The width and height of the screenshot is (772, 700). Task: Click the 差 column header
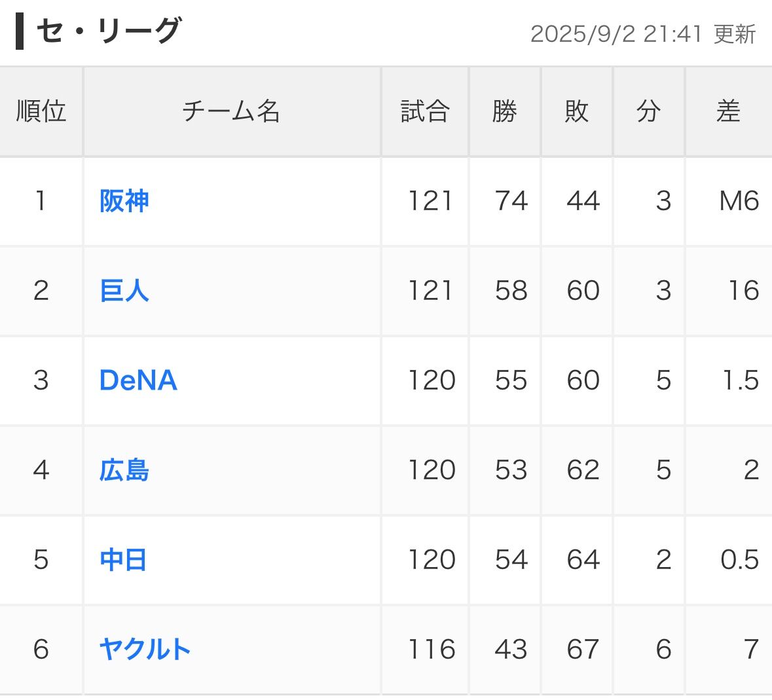(x=728, y=111)
